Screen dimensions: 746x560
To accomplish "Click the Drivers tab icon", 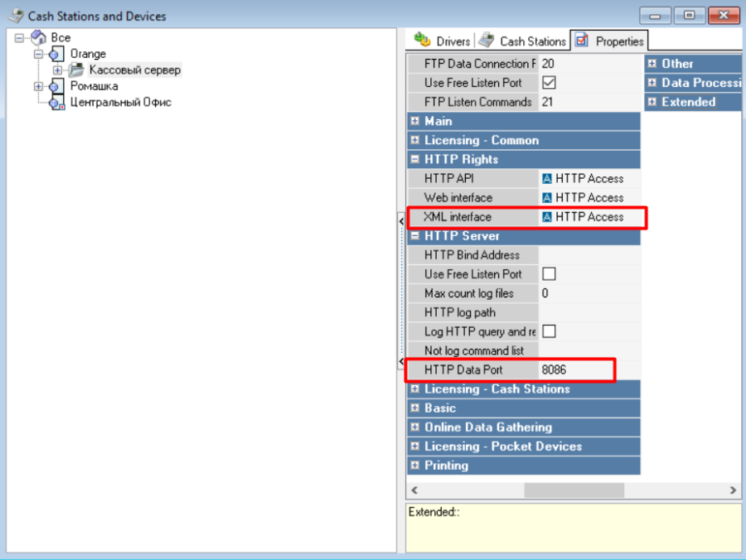I will click(x=423, y=41).
